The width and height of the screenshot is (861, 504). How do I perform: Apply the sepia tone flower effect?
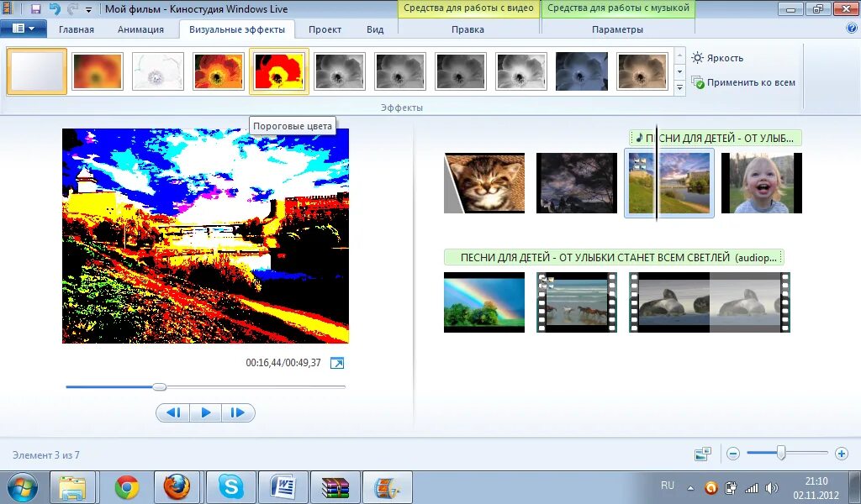click(642, 71)
